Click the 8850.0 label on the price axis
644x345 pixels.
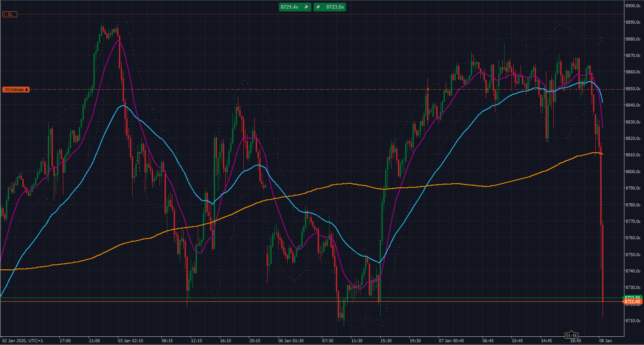pos(634,89)
